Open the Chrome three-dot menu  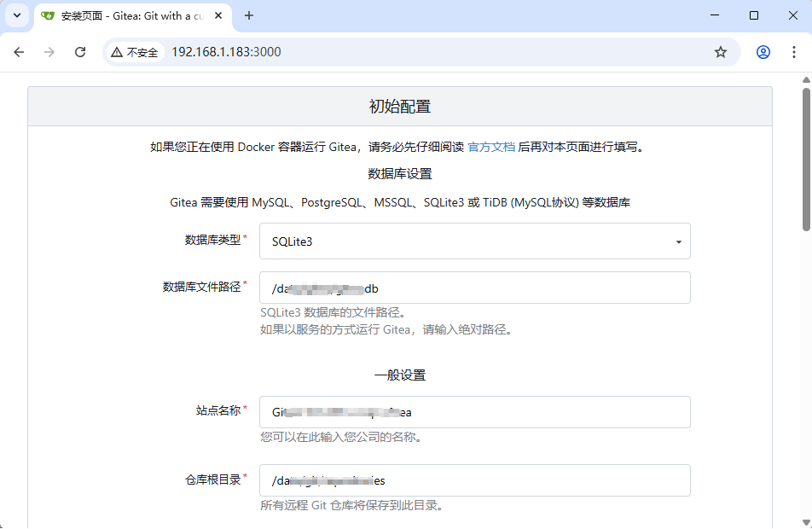(794, 52)
